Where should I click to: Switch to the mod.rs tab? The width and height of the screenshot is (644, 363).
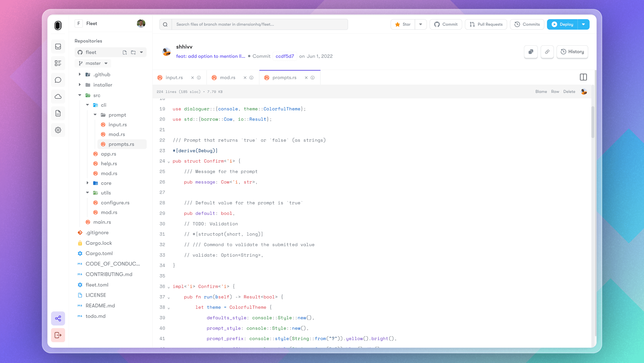point(227,77)
